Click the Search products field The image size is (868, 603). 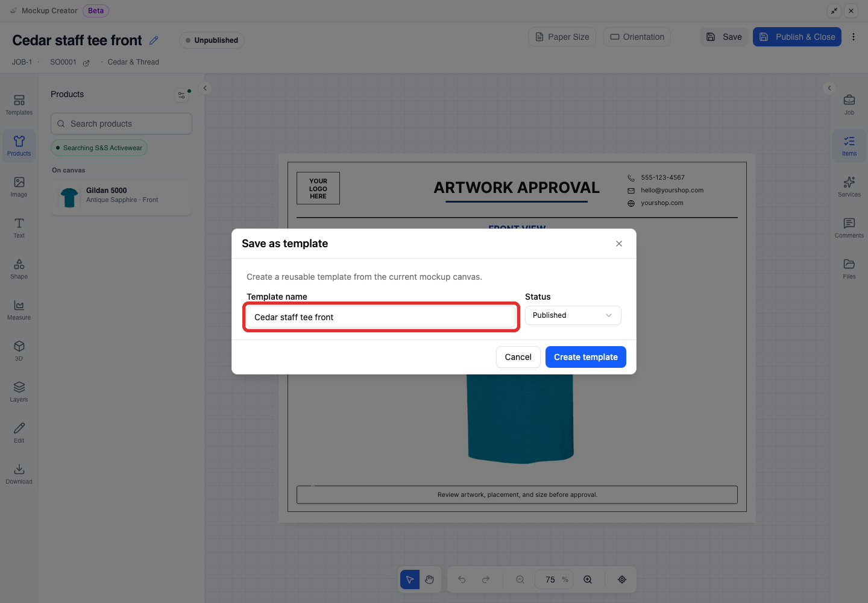pyautogui.click(x=121, y=124)
